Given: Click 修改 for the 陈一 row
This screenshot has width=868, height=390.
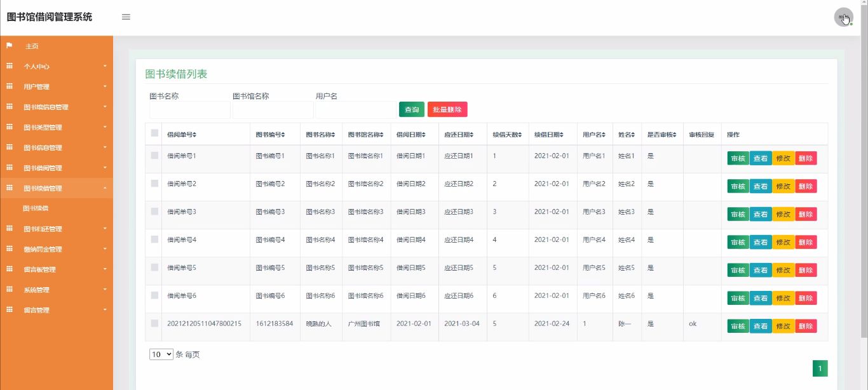Looking at the screenshot, I should pyautogui.click(x=783, y=326).
